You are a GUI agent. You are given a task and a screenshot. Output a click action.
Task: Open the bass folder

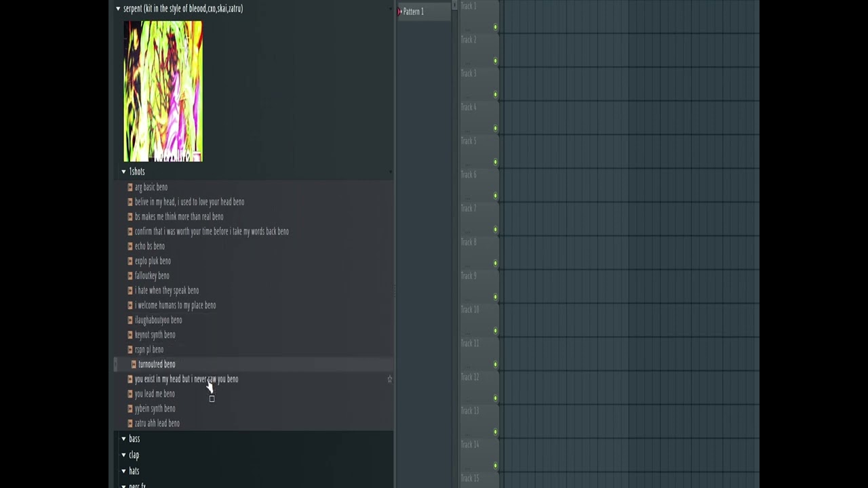(134, 439)
